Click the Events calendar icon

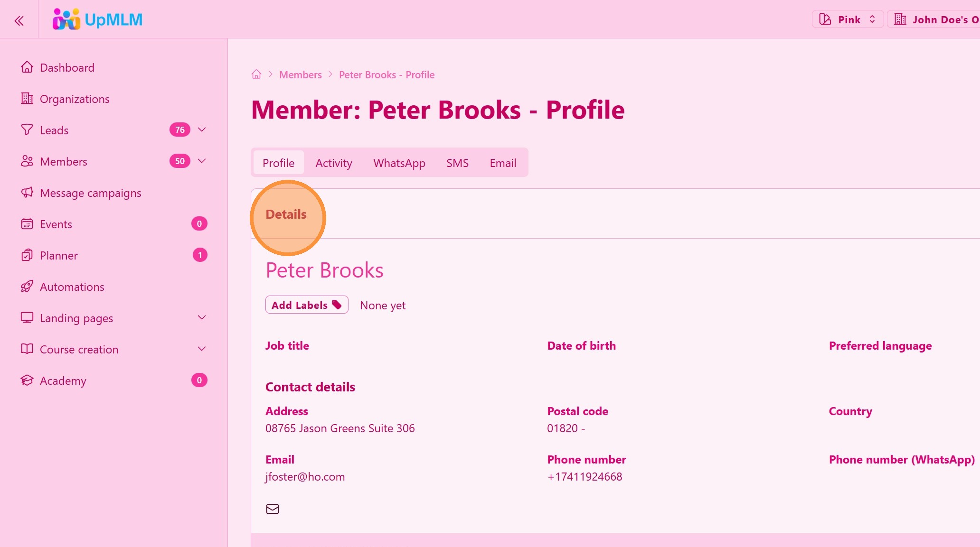(27, 224)
